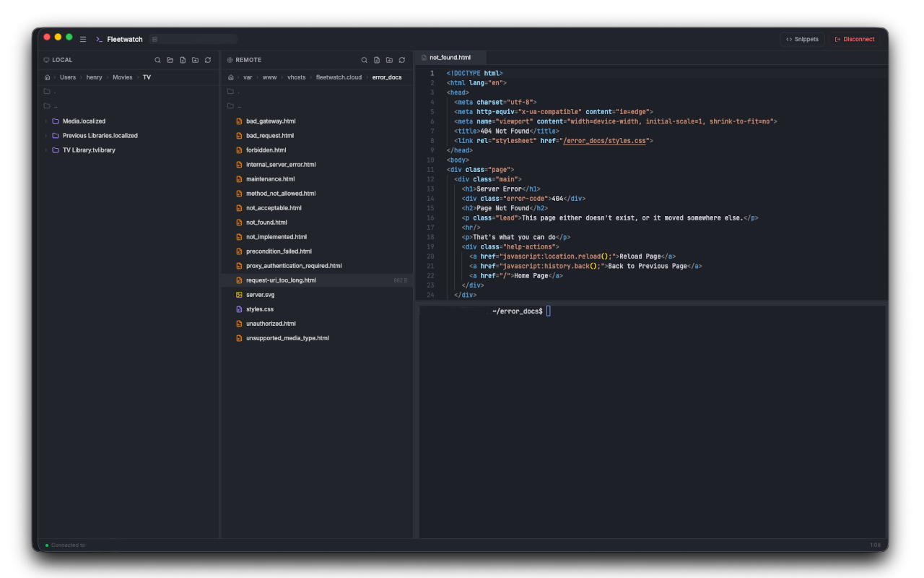The image size is (924, 578).
Task: Click the server.svg image file icon
Action: coord(239,295)
